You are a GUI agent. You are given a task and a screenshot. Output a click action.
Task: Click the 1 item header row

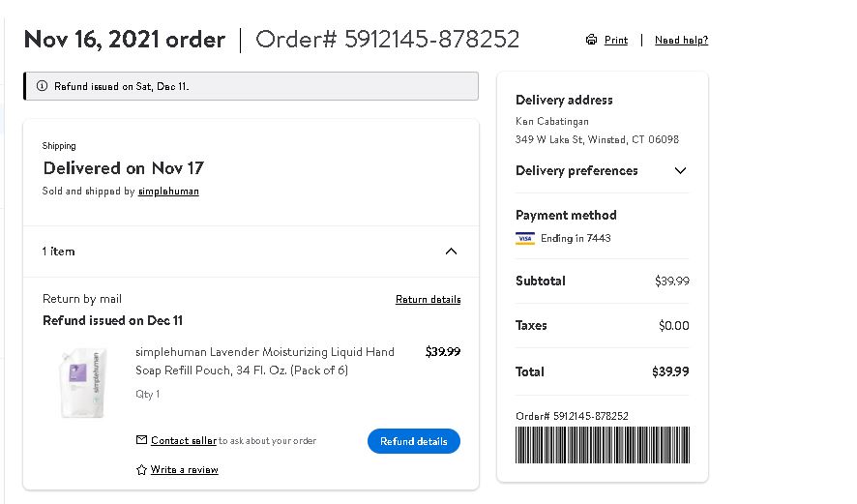[251, 252]
